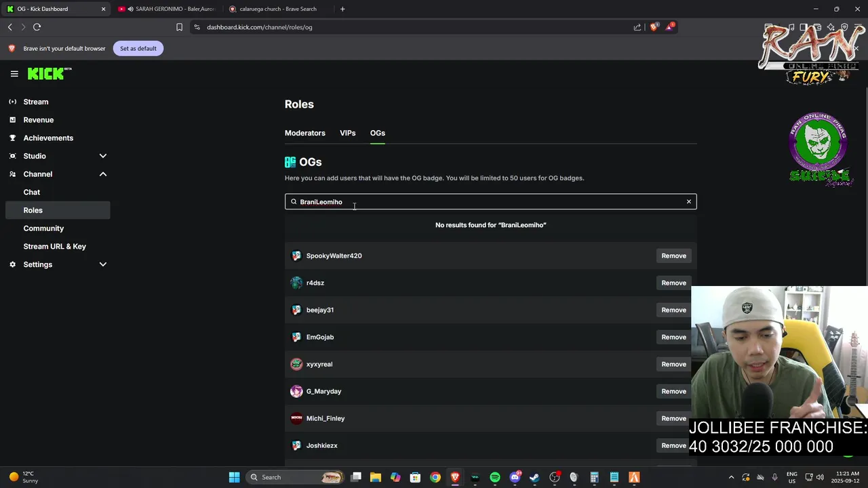Open the Stream page in sidebar
This screenshot has width=868, height=488.
point(36,102)
